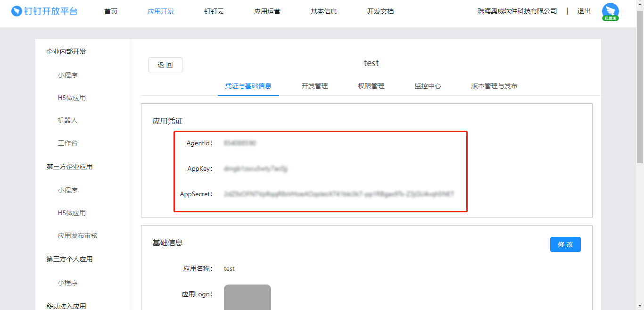
Task: Click the 返回 button
Action: tap(165, 65)
